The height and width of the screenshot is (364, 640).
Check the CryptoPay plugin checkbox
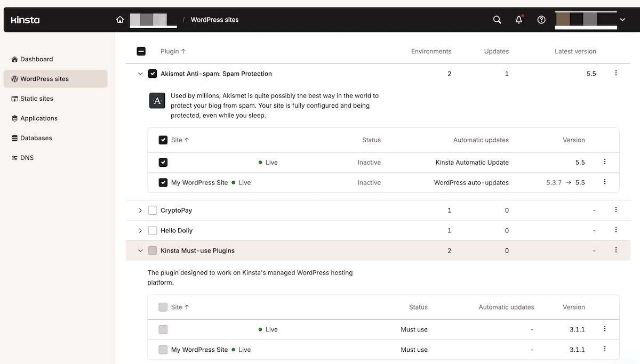click(x=153, y=211)
